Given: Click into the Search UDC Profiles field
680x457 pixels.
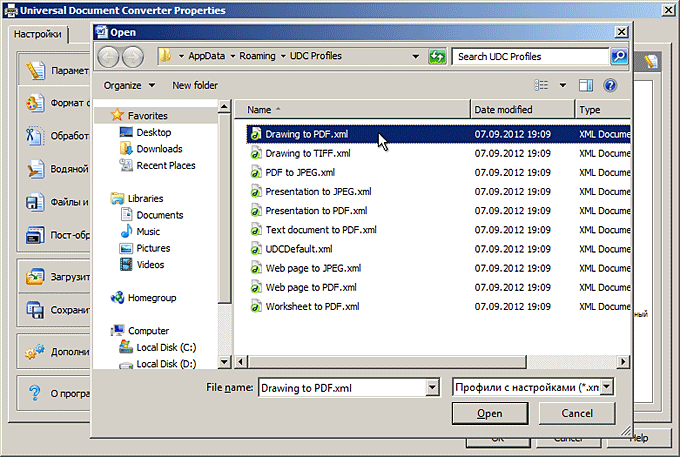Looking at the screenshot, I should click(x=531, y=56).
